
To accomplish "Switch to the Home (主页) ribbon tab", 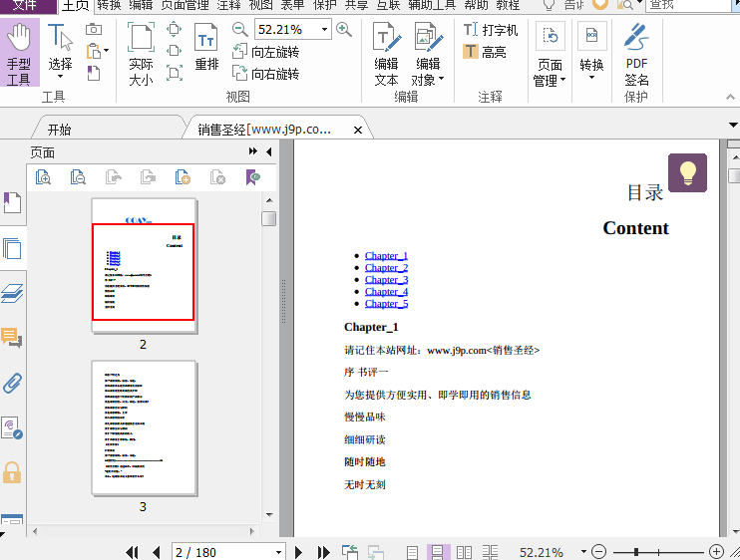I will (76, 6).
